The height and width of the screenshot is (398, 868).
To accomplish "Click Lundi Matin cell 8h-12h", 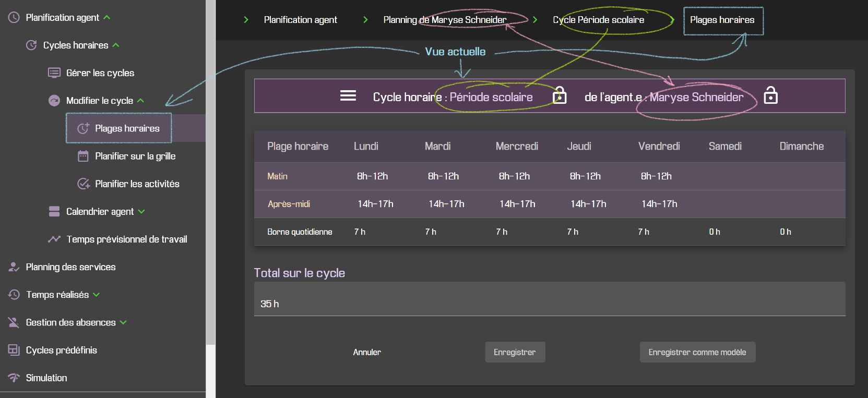I will (x=372, y=176).
